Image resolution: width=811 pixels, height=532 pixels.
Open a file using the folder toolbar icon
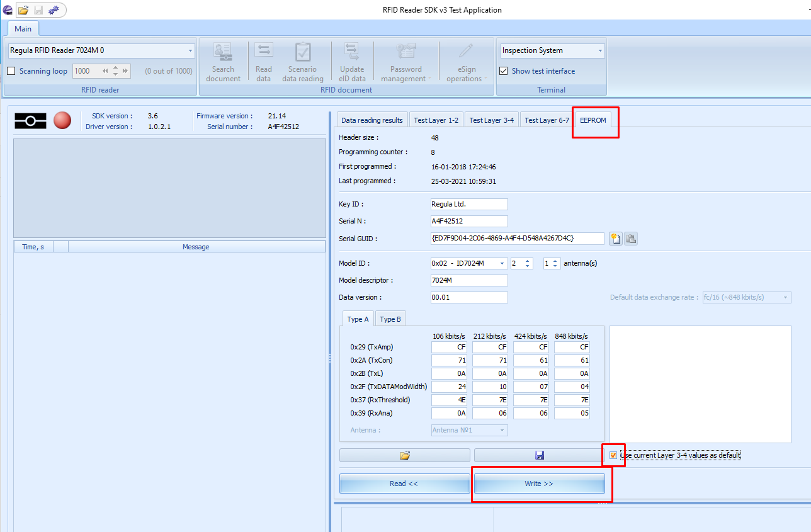click(x=23, y=10)
